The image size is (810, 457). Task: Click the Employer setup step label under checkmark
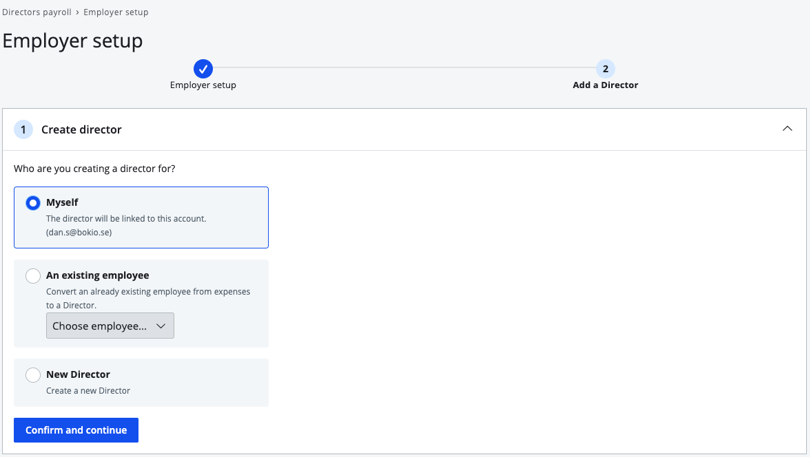[203, 86]
